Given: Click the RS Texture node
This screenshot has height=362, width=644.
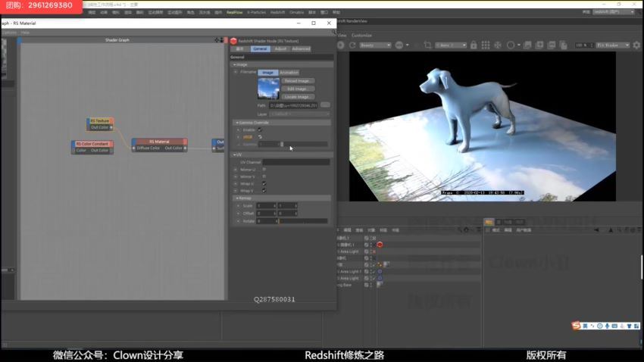Looking at the screenshot, I should coord(100,121).
